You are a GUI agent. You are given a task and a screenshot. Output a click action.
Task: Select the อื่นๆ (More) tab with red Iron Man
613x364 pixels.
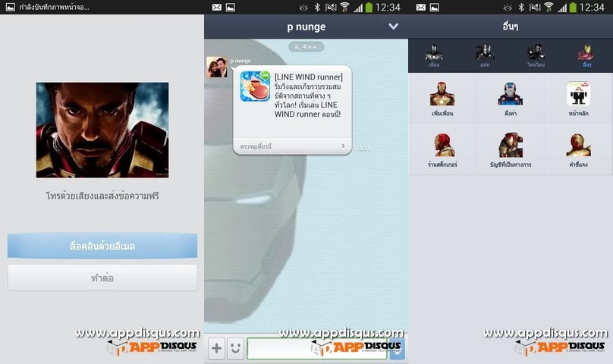coord(586,56)
